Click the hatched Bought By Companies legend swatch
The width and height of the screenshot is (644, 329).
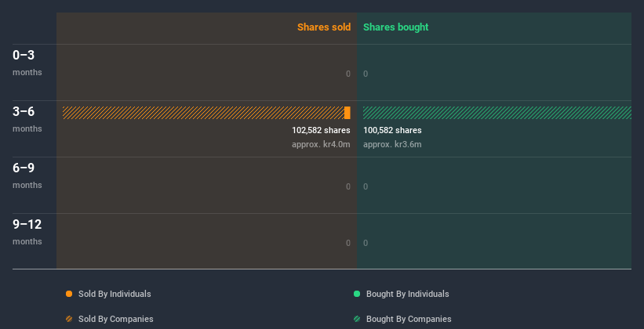(357, 319)
